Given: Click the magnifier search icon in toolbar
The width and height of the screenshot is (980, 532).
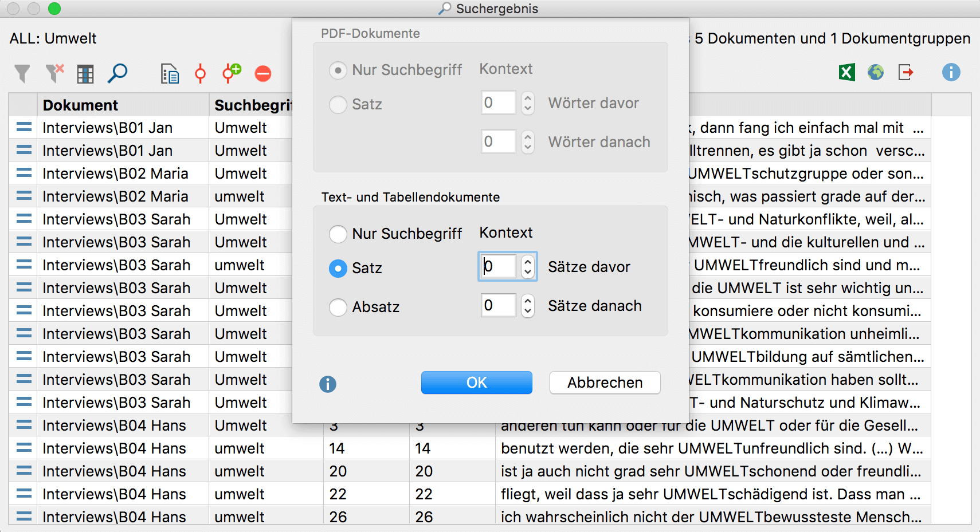Looking at the screenshot, I should pyautogui.click(x=117, y=73).
